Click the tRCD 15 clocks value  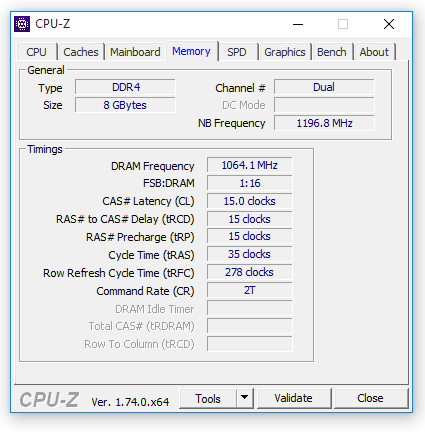(249, 219)
